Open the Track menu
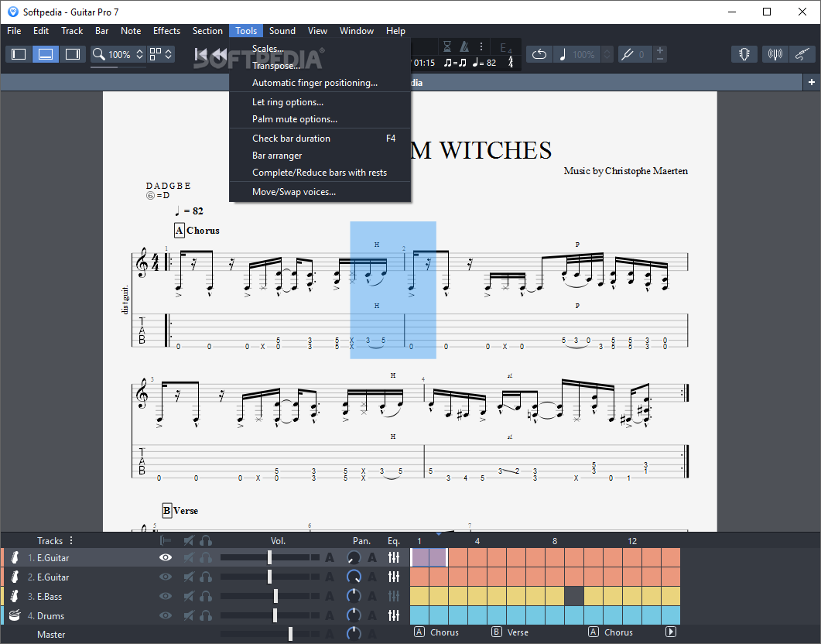This screenshot has height=644, width=821. [72, 31]
